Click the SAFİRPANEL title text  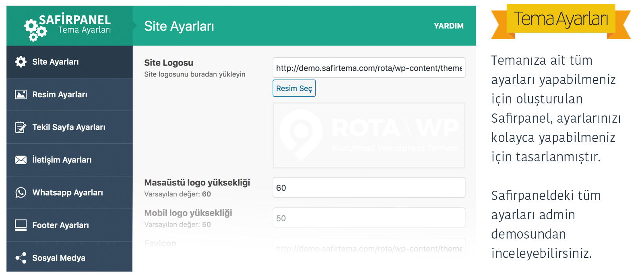click(x=75, y=19)
